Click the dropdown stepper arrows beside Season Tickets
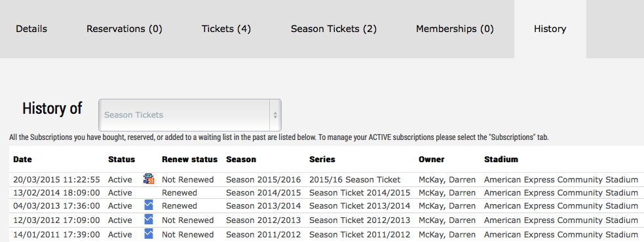The height and width of the screenshot is (242, 644). pos(275,115)
